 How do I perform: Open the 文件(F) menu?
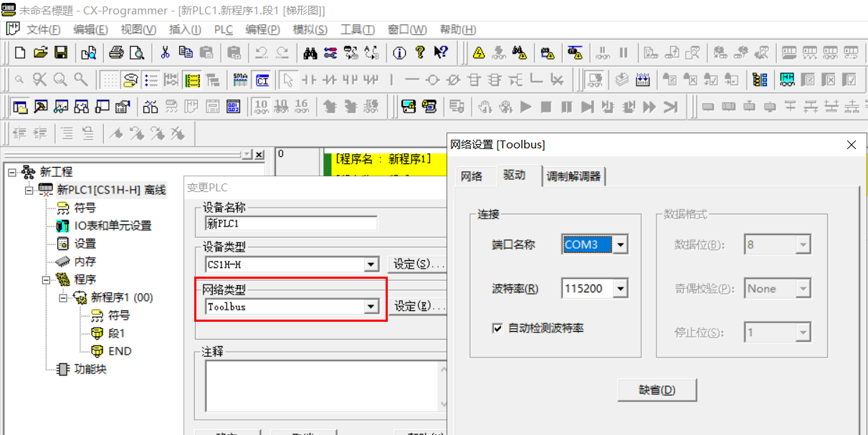coord(43,29)
